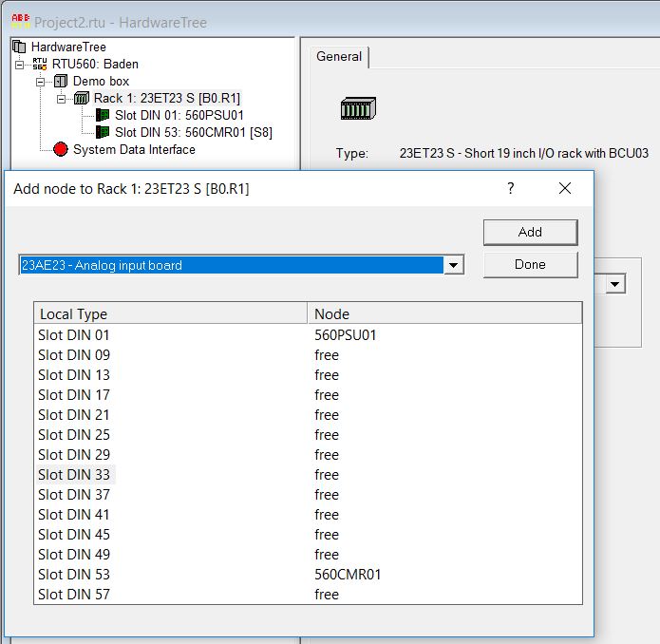Select Slot DIN 53: 560CMR01 [S8] tree item
The height and width of the screenshot is (644, 660).
point(194,132)
